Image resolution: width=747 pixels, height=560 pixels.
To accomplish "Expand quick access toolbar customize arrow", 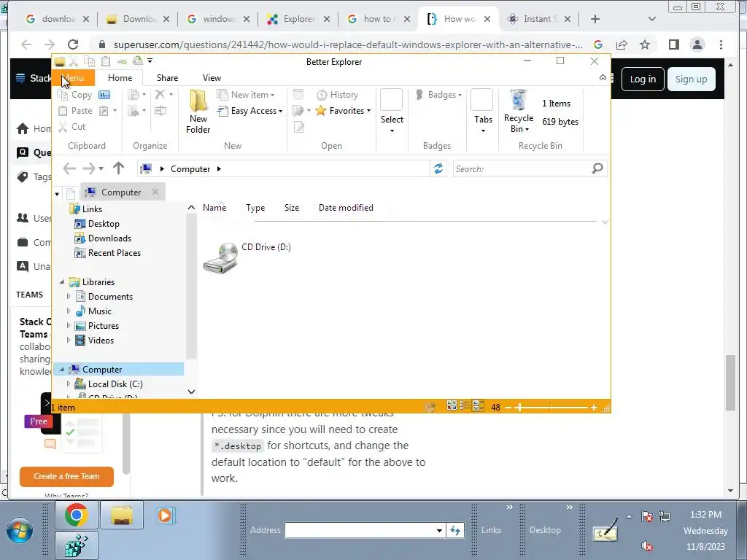I will click(150, 61).
